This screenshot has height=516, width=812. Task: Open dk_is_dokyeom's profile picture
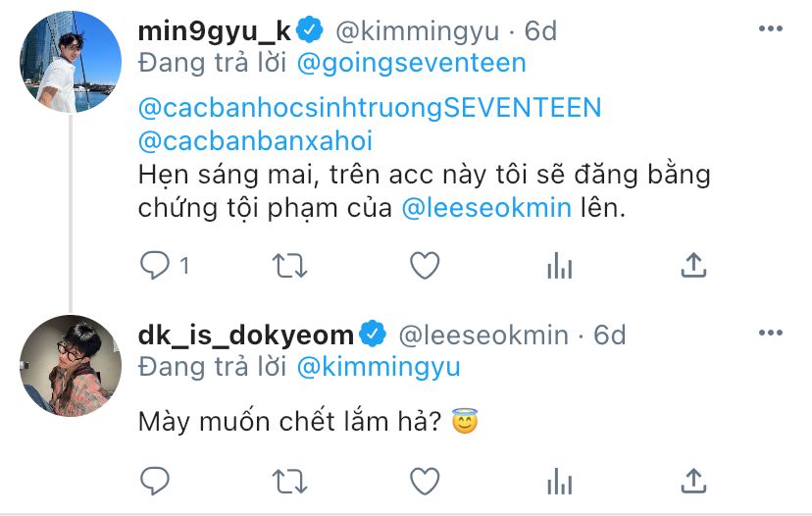tap(70, 364)
